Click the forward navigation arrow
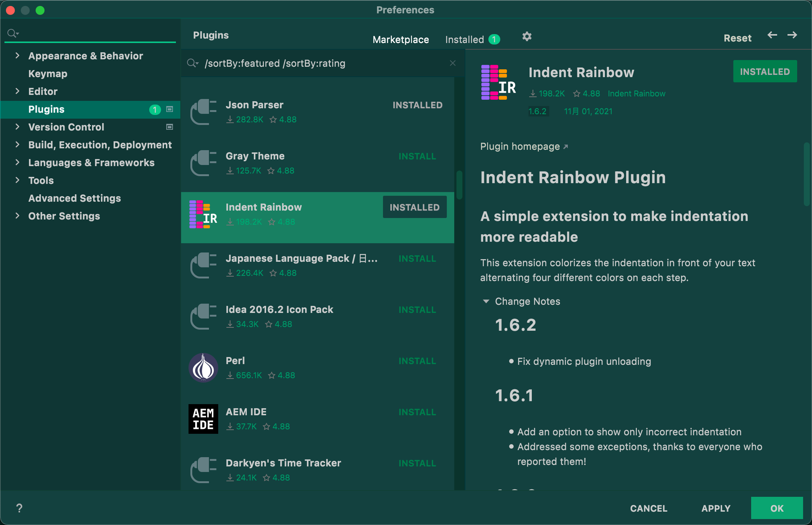The image size is (812, 525). pos(792,35)
